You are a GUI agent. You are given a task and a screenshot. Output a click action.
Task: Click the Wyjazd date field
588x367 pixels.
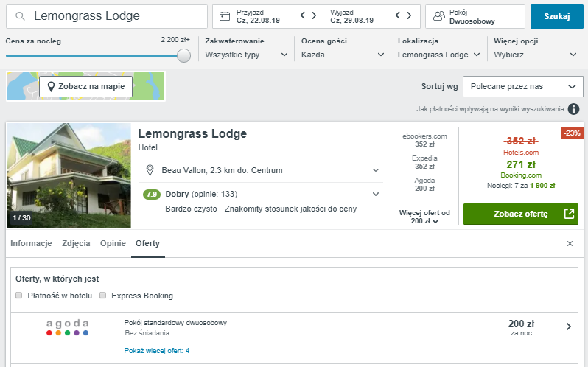pyautogui.click(x=351, y=16)
